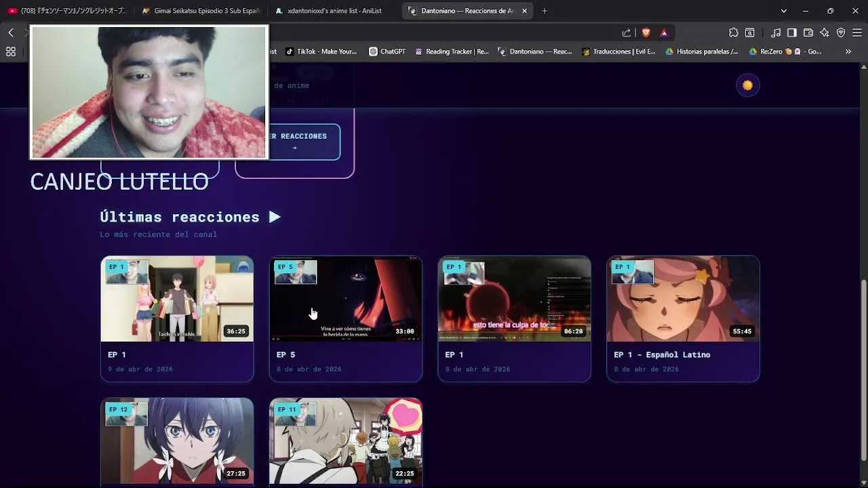Click the 'EP 1 – Español Latino' title

[663, 354]
